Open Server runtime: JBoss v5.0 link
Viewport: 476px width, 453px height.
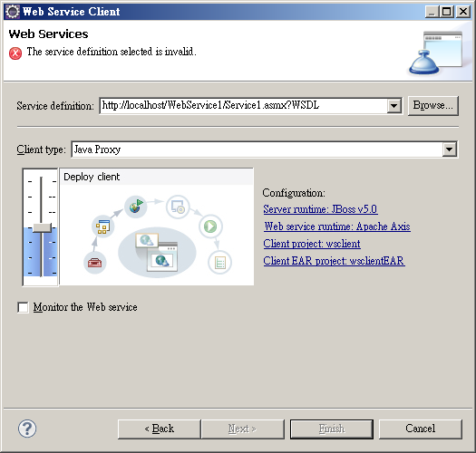(320, 209)
